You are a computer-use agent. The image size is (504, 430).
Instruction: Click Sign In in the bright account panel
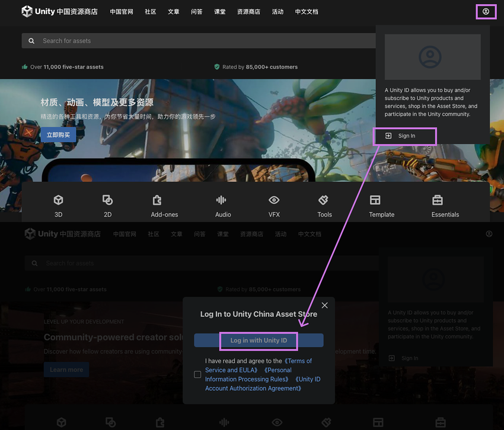coord(407,136)
